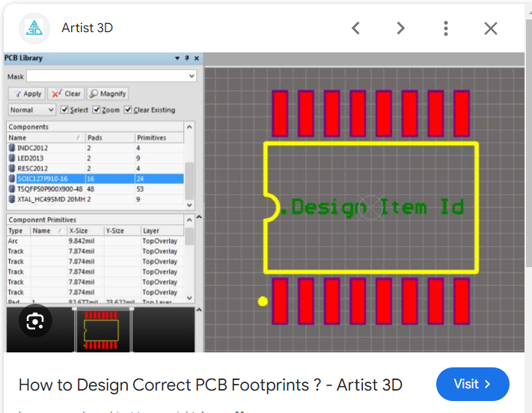Click the Clear filter button
Image resolution: width=532 pixels, height=413 pixels.
(x=66, y=94)
